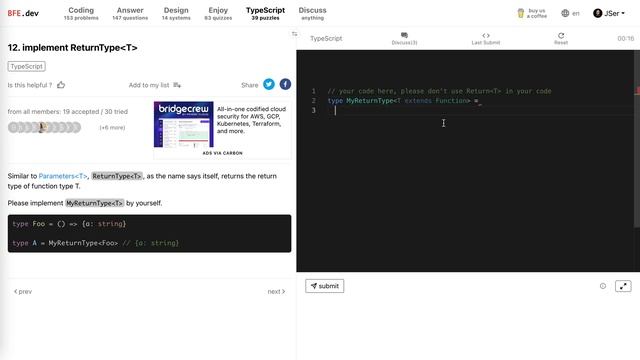This screenshot has width=640, height=360.
Task: Click the editor vertical scrollbar
Action: click(637, 139)
